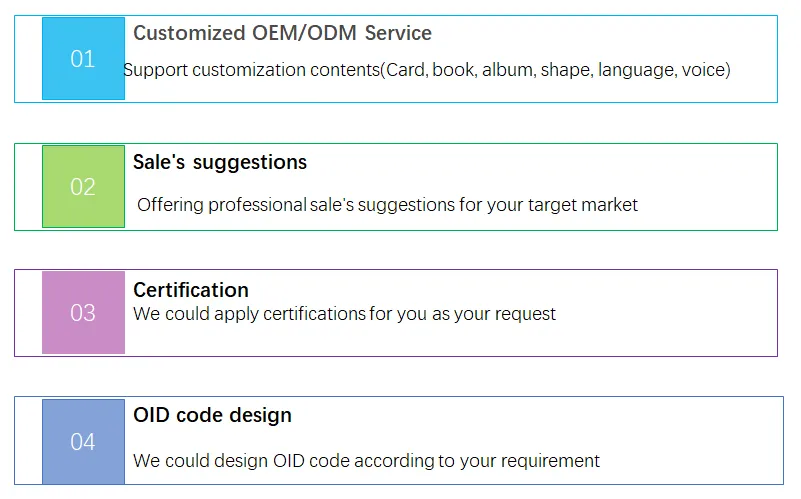Click the periwinkle 04 number square
The width and height of the screenshot is (801, 499).
(x=83, y=441)
